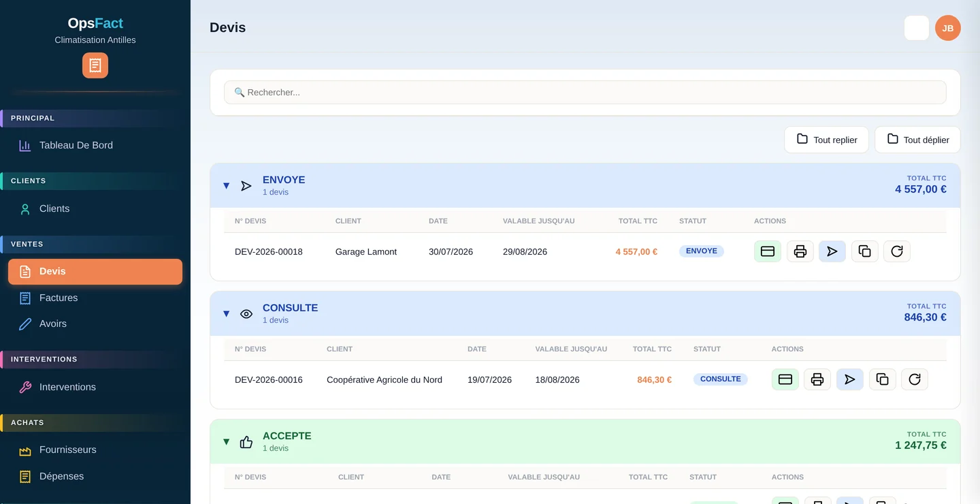Select Devis in the sidebar
The height and width of the screenshot is (504, 980).
pos(95,271)
